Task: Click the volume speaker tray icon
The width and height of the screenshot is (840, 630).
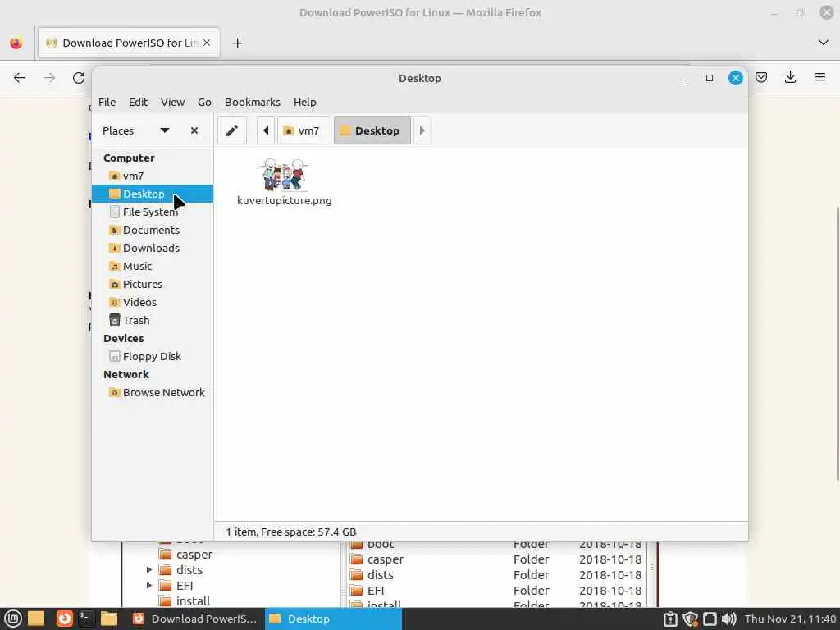Action: point(728,619)
